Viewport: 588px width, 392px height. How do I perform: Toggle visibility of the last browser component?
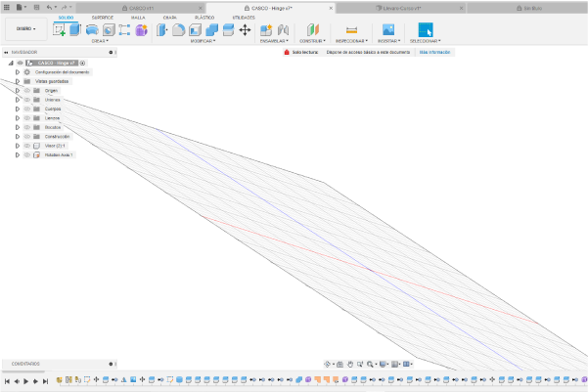(x=27, y=154)
